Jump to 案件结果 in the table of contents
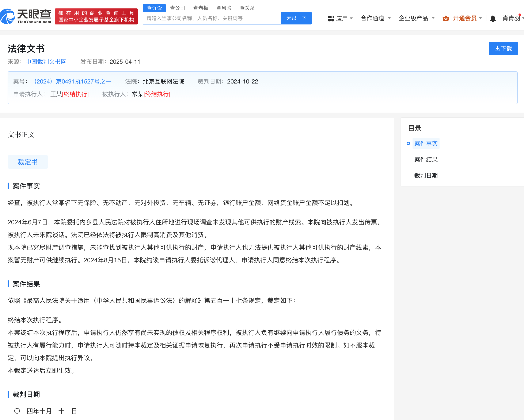The width and height of the screenshot is (524, 420). (x=426, y=159)
